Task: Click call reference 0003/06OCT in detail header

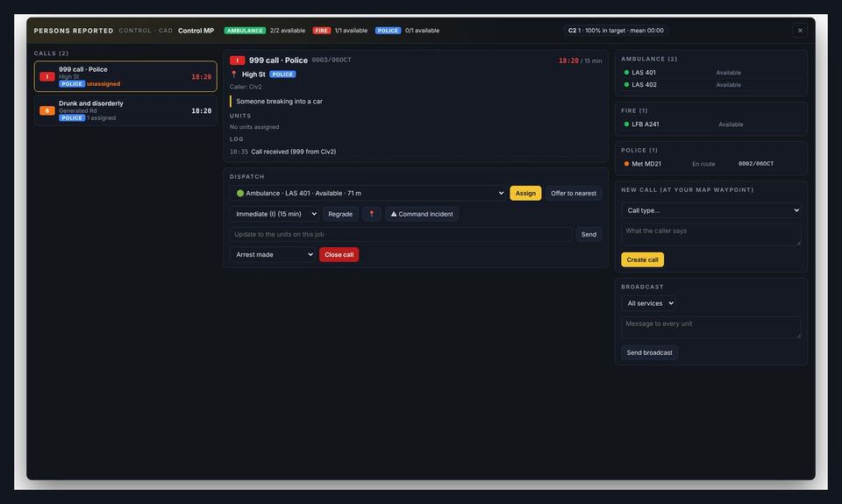Action: 332,60
